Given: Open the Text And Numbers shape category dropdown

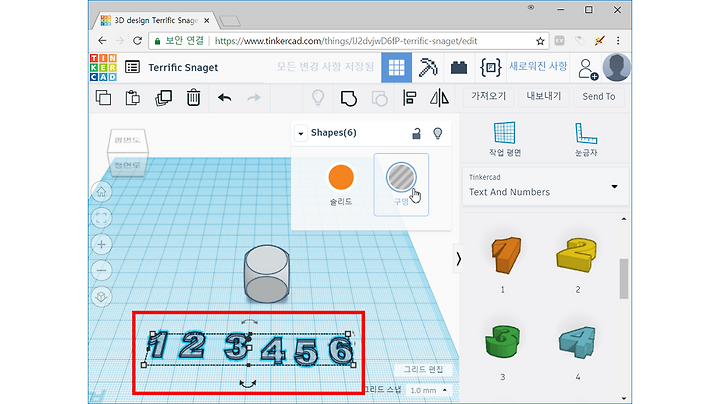Looking at the screenshot, I should click(x=545, y=186).
